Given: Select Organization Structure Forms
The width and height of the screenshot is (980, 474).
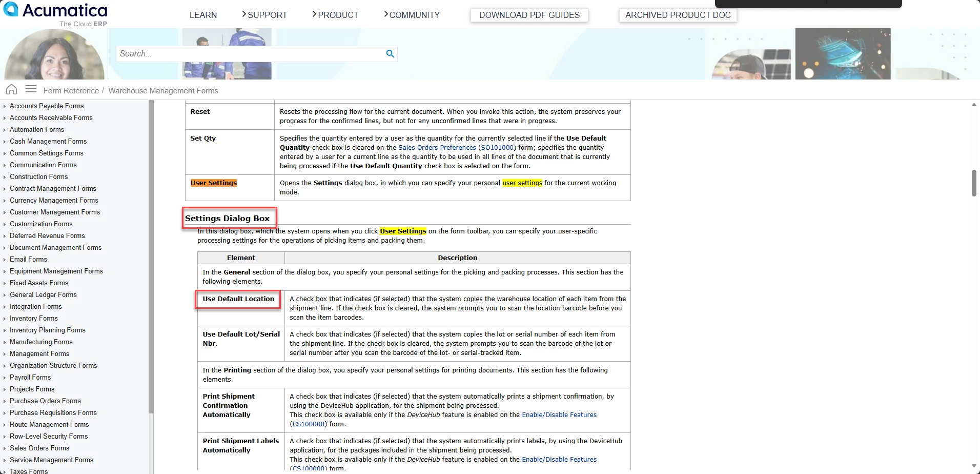Looking at the screenshot, I should pos(53,365).
